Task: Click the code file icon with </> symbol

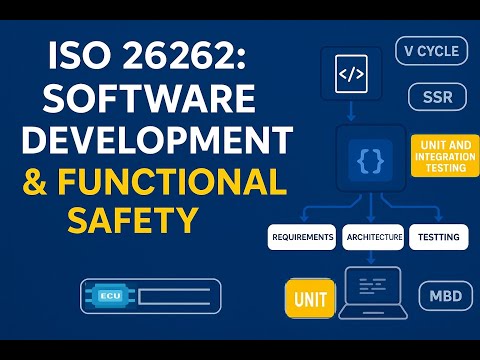Action: 351,74
